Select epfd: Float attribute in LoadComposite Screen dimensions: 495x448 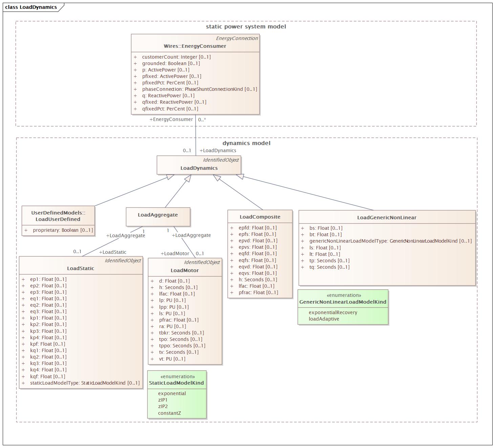tap(258, 228)
